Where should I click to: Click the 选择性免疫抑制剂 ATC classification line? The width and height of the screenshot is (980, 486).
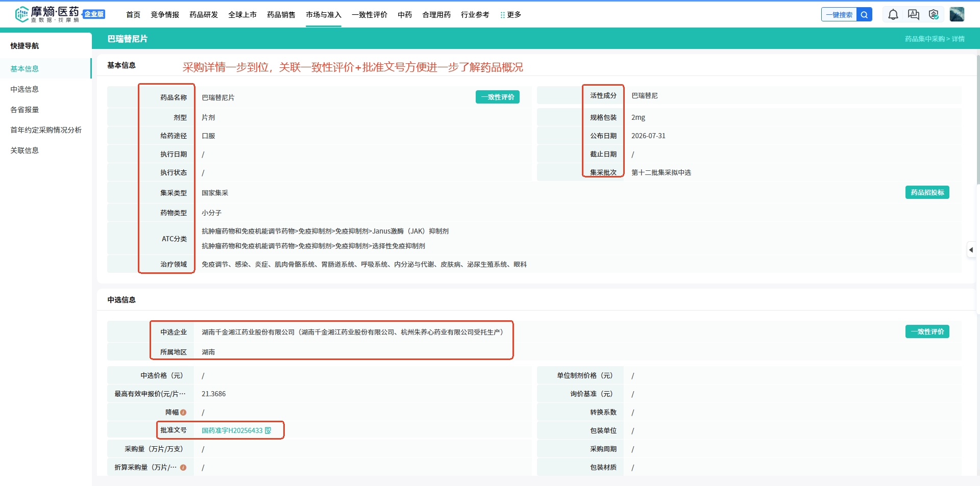click(x=313, y=246)
